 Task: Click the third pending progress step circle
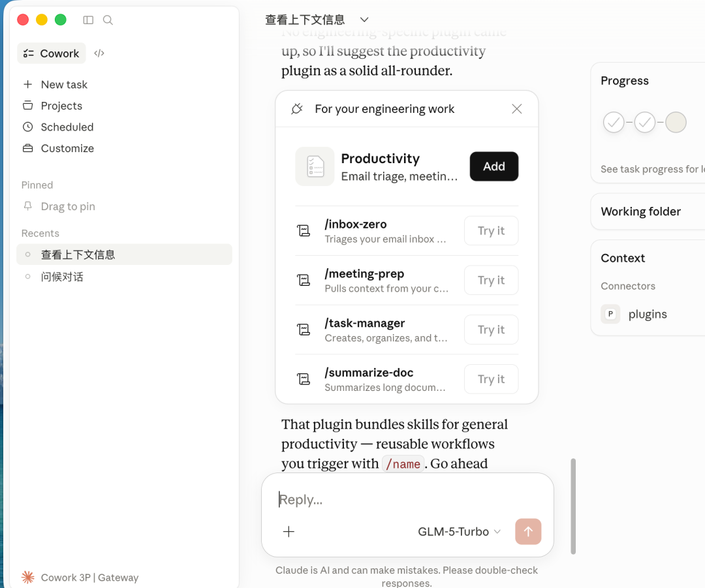click(x=676, y=122)
